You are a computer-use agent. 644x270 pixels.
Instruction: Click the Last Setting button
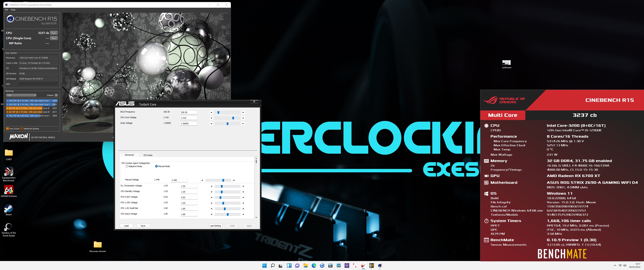(x=215, y=226)
